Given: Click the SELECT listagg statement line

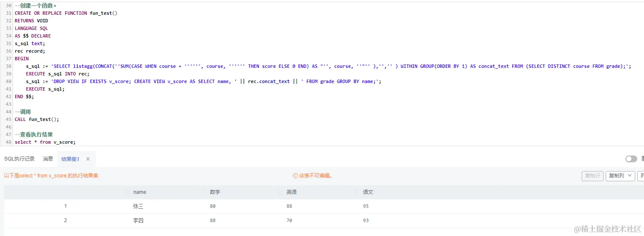Looking at the screenshot, I should (329, 66).
